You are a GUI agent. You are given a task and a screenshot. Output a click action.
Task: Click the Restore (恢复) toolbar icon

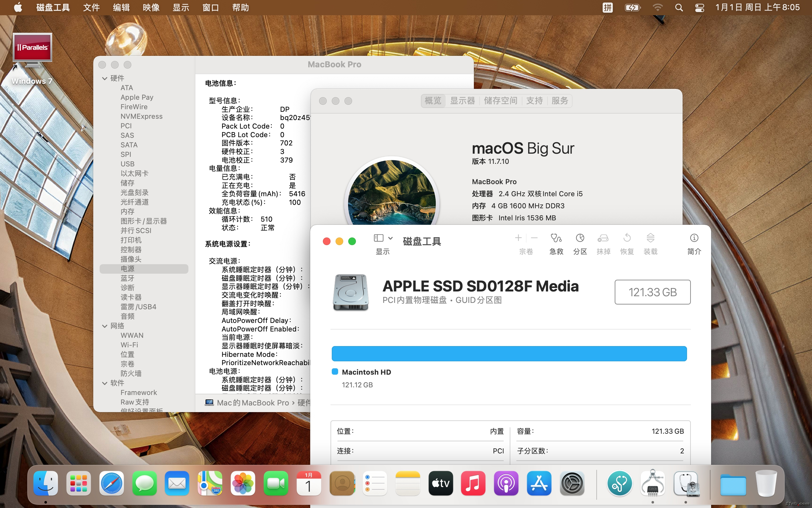(x=627, y=238)
